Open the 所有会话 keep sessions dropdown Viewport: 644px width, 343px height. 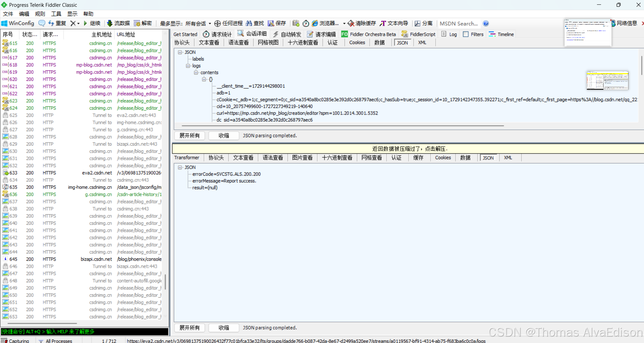[x=198, y=23]
